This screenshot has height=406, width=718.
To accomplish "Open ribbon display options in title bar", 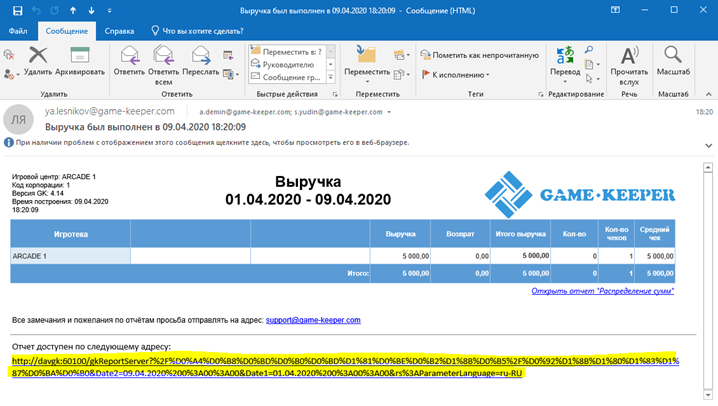I will tap(615, 10).
